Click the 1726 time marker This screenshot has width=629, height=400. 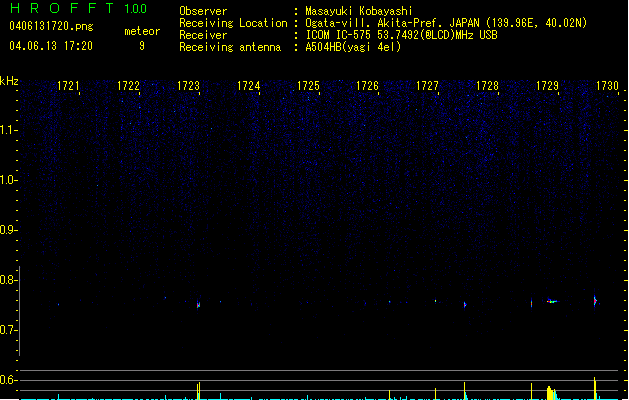click(x=367, y=86)
